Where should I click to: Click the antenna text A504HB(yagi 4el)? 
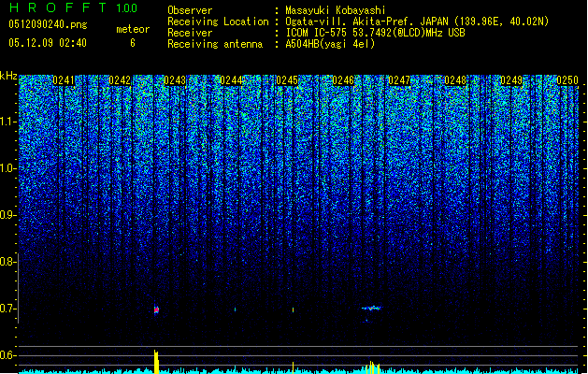pyautogui.click(x=330, y=44)
